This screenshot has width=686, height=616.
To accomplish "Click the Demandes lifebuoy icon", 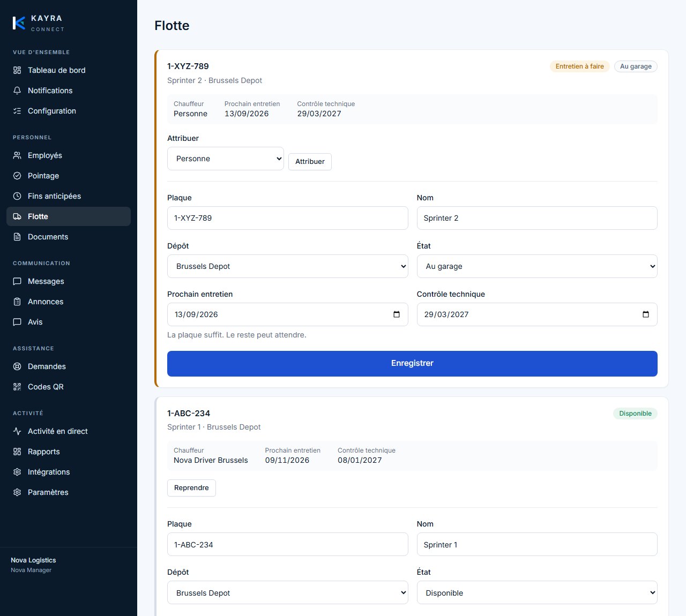I will click(x=17, y=366).
